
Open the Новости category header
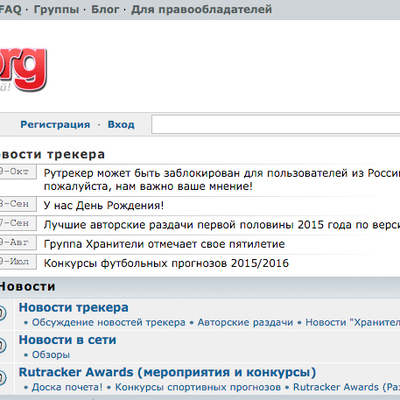click(27, 287)
